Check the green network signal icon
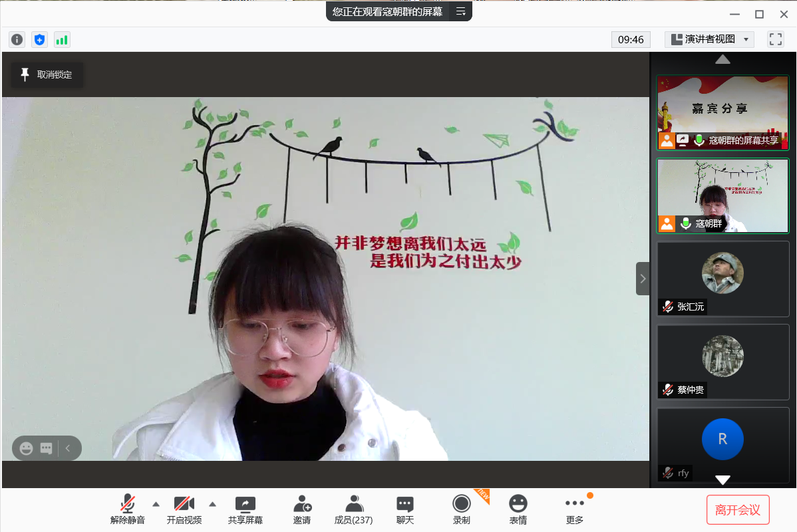 (x=62, y=40)
